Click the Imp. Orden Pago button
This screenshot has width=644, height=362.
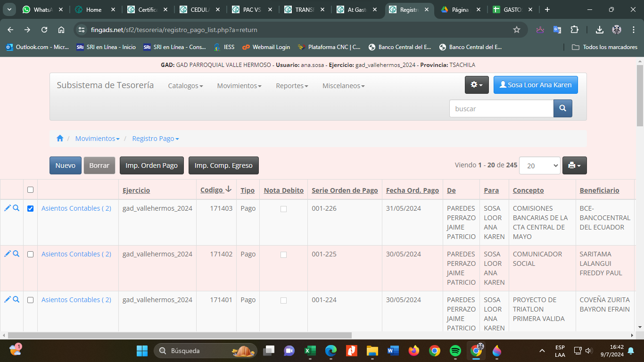click(x=151, y=165)
